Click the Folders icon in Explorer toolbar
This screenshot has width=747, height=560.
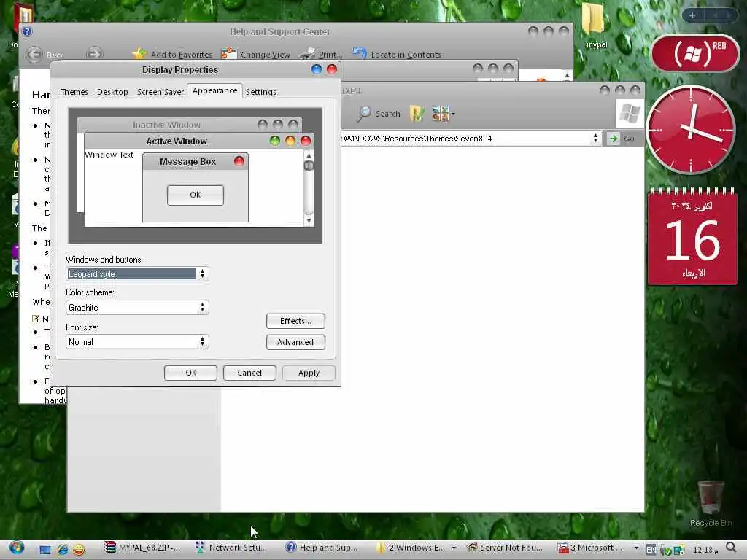click(x=417, y=114)
